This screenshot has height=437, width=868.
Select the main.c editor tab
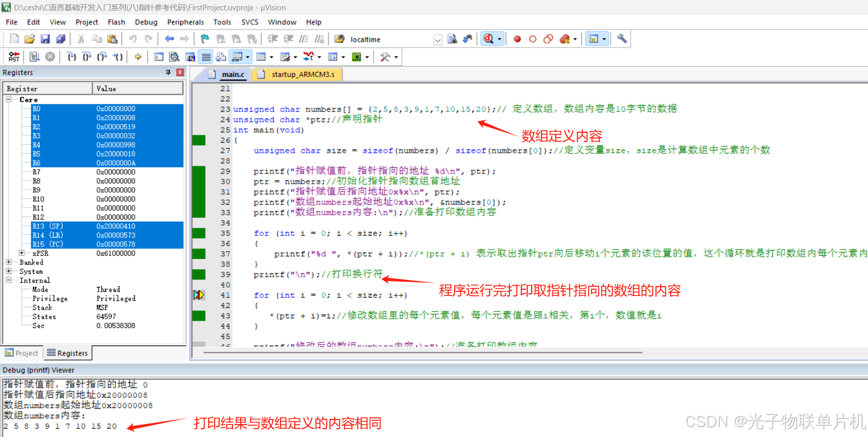click(x=227, y=74)
